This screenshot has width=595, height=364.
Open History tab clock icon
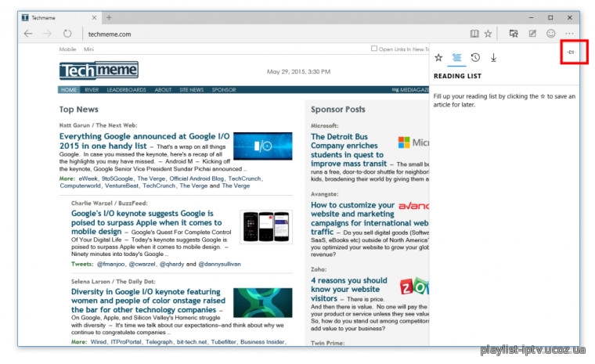(x=475, y=58)
